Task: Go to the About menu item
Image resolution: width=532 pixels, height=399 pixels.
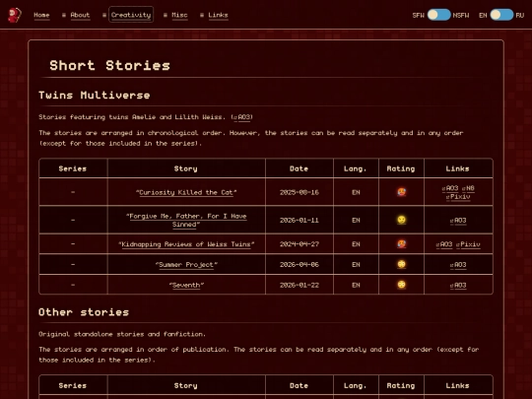Action: click(80, 15)
